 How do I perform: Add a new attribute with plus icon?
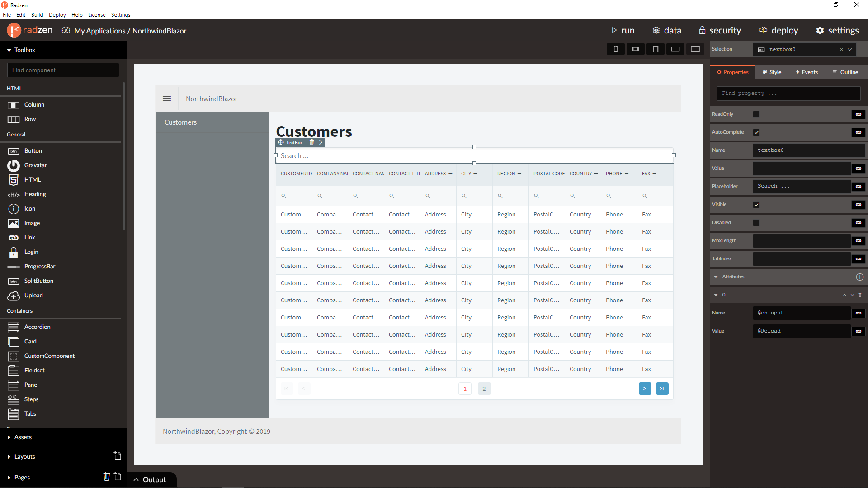tap(859, 277)
